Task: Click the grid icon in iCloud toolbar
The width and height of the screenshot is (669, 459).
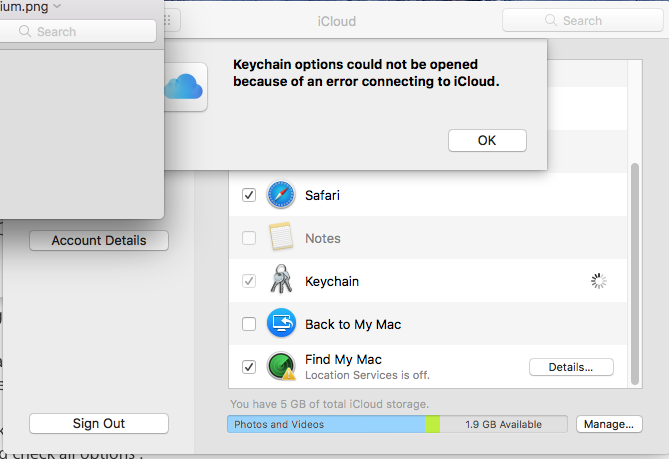Action: (x=167, y=20)
